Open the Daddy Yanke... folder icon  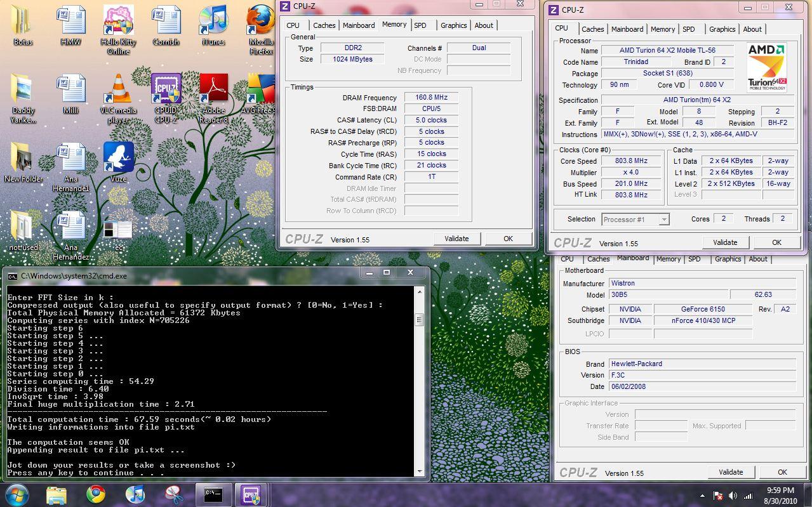(23, 98)
